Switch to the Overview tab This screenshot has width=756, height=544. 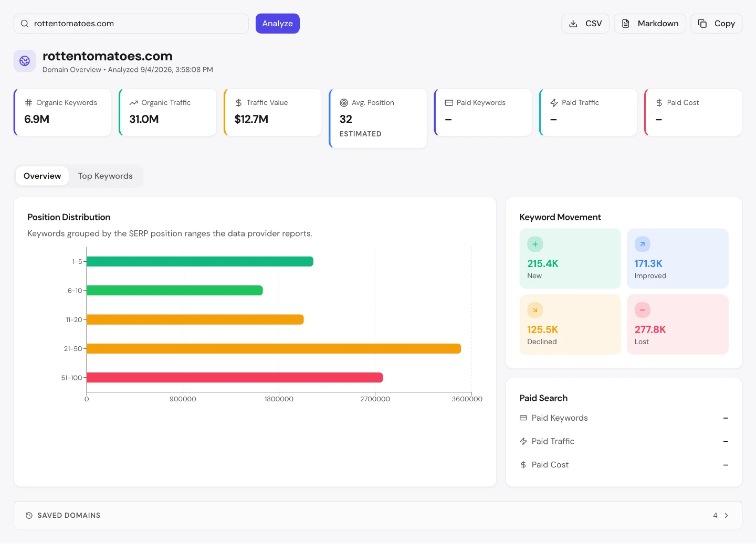pyautogui.click(x=42, y=176)
